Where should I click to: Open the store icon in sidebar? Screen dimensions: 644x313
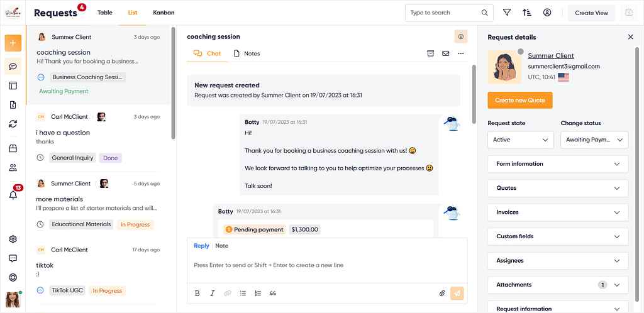tap(13, 148)
